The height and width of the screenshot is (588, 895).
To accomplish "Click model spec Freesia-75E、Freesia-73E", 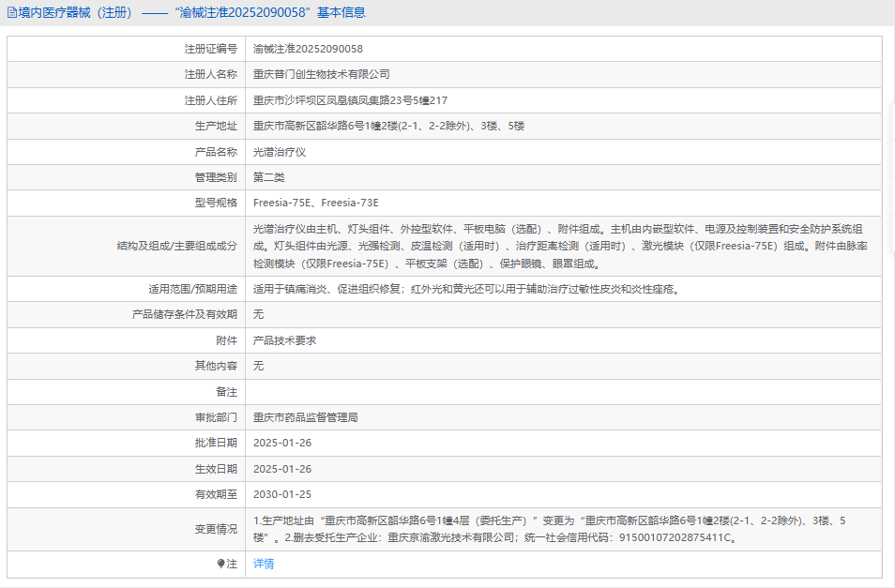I will coord(316,204).
